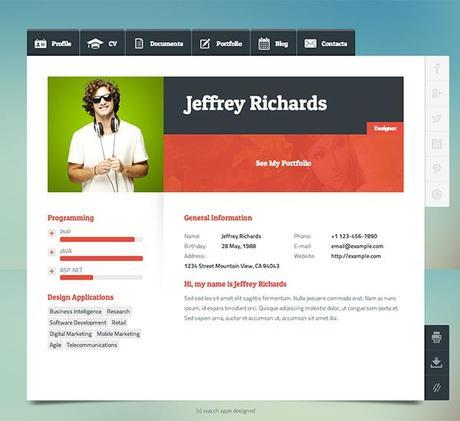Screen dimensions: 460x421
Task: Click the bullet icon beside JAVA
Action: point(52,252)
